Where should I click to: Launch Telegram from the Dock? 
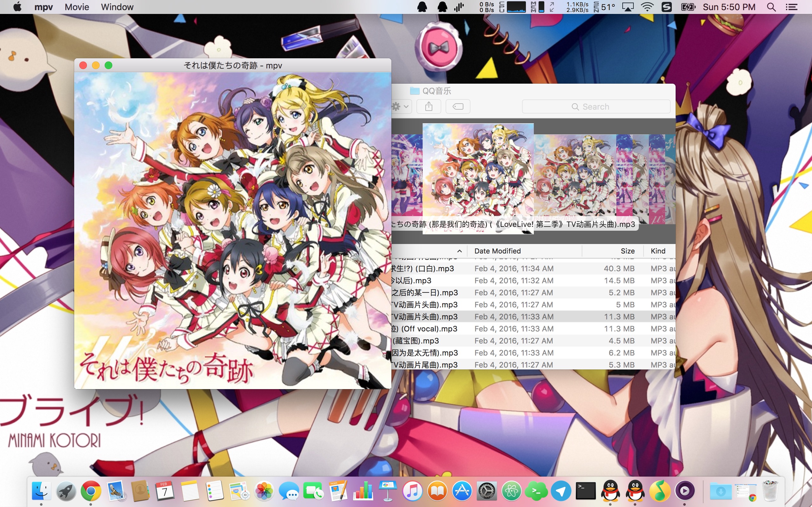pyautogui.click(x=561, y=491)
